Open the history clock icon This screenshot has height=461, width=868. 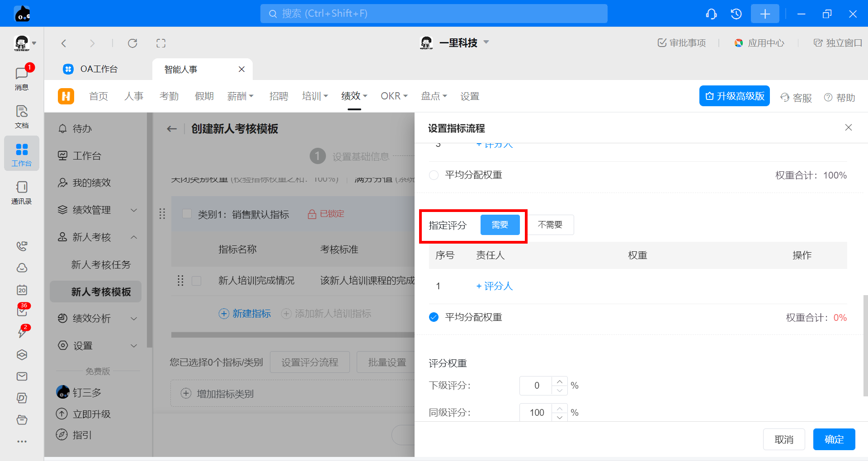click(736, 14)
